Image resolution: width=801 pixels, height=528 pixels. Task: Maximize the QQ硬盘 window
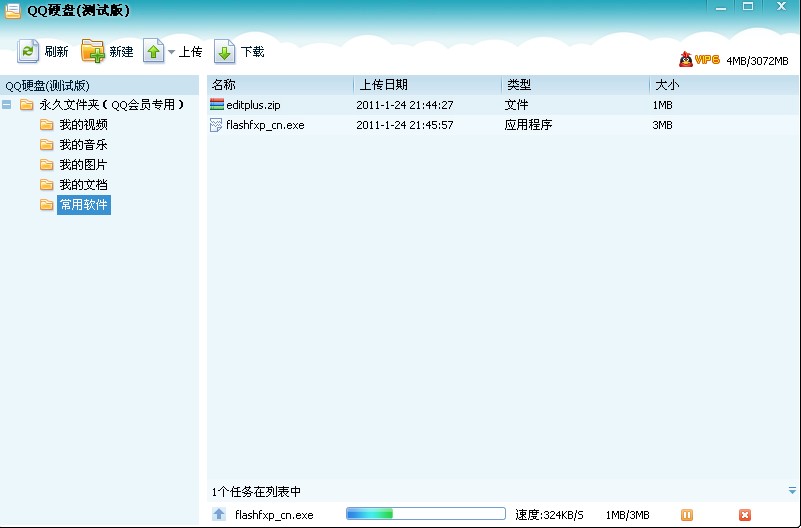[x=748, y=7]
